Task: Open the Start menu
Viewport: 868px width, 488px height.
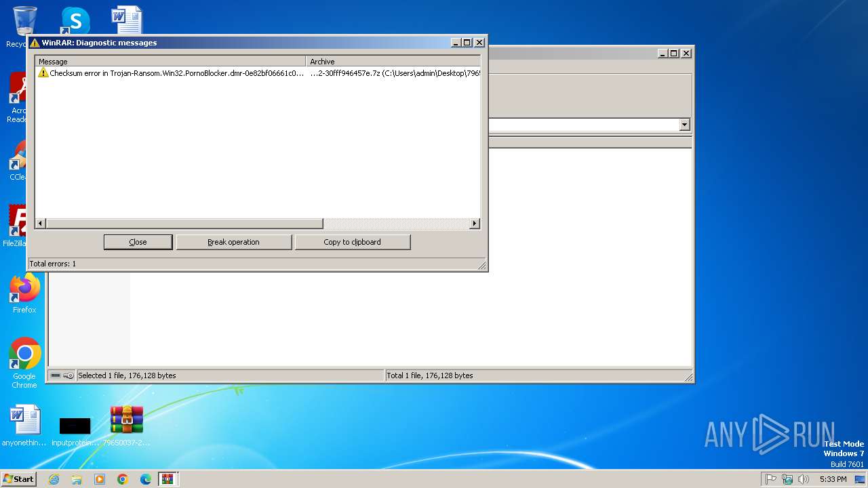Action: [x=18, y=479]
